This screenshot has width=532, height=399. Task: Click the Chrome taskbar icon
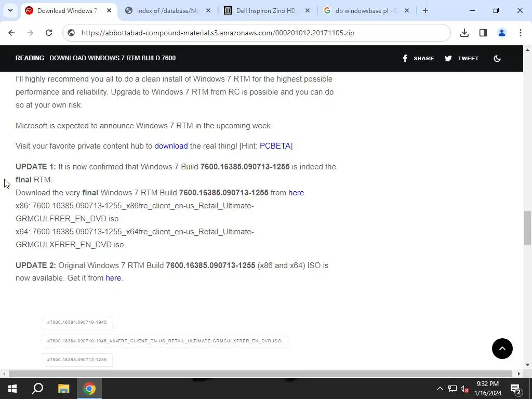click(89, 389)
